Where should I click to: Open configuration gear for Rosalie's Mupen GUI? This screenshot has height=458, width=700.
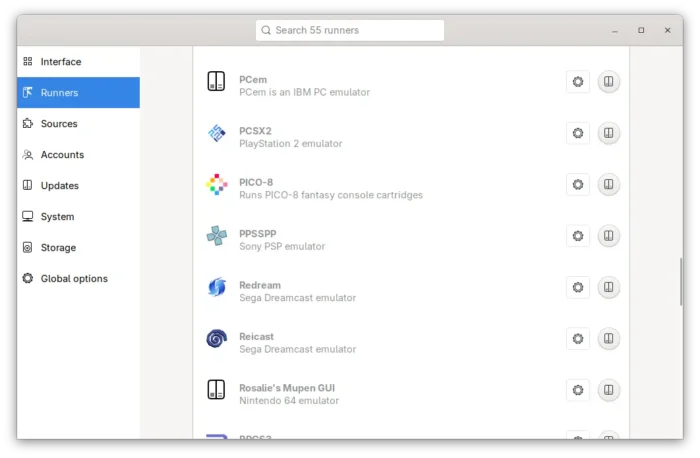(x=578, y=390)
